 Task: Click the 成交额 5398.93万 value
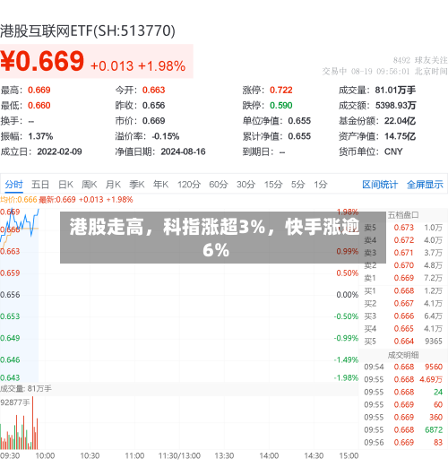tap(395, 106)
